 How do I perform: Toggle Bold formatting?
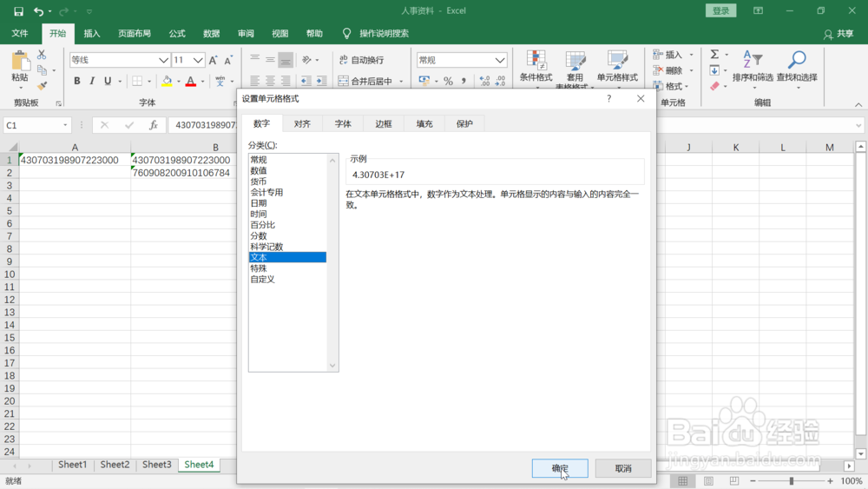click(x=77, y=81)
